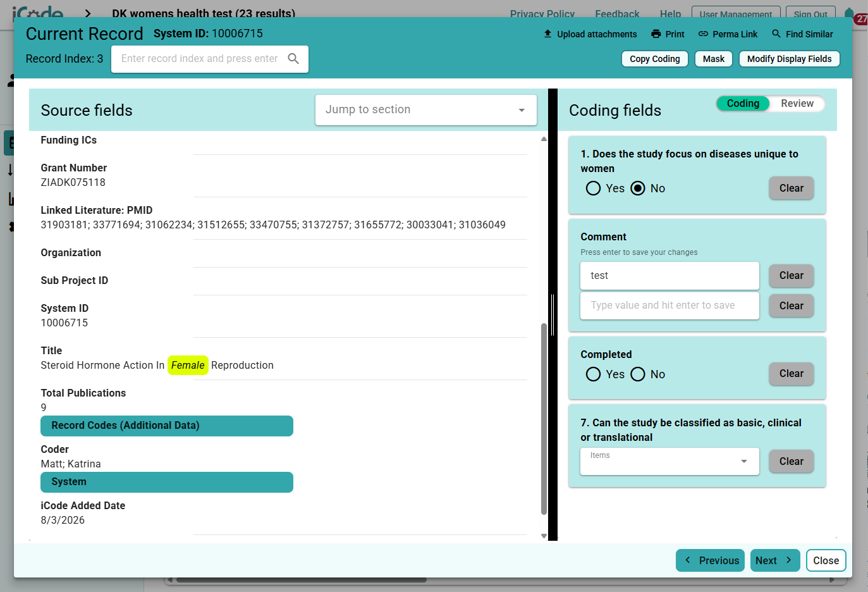Open Privacy Policy link

[542, 14]
